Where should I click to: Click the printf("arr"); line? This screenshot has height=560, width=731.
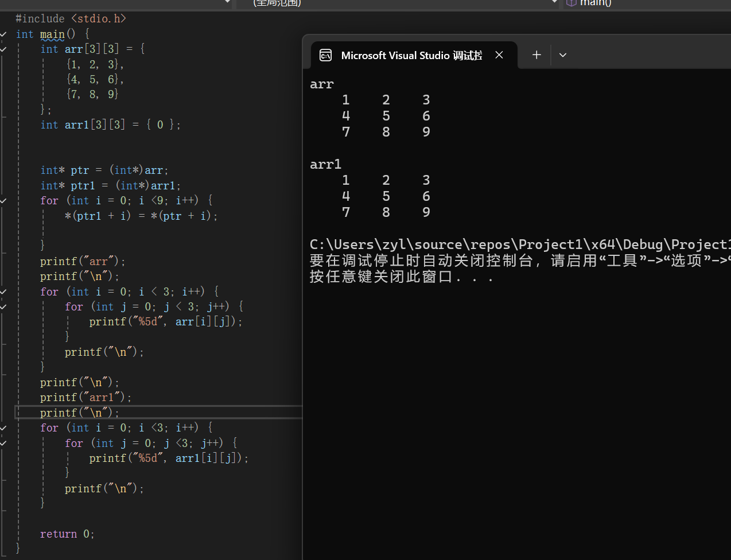83,262
